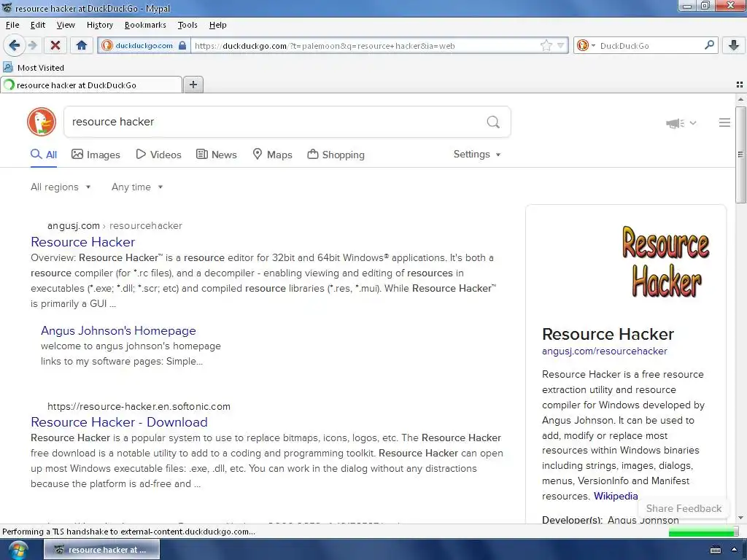The width and height of the screenshot is (747, 560).
Task: Click the Windows Start orb
Action: click(x=18, y=550)
